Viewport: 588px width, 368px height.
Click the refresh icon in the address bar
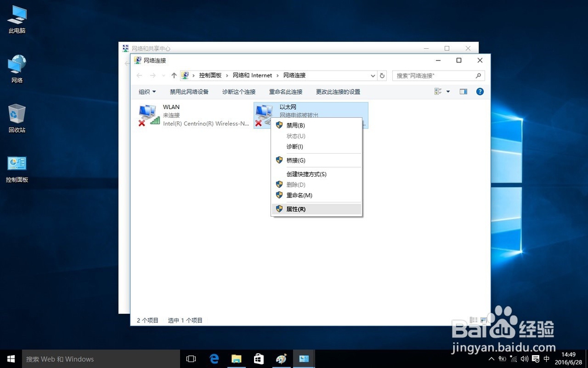tap(383, 75)
